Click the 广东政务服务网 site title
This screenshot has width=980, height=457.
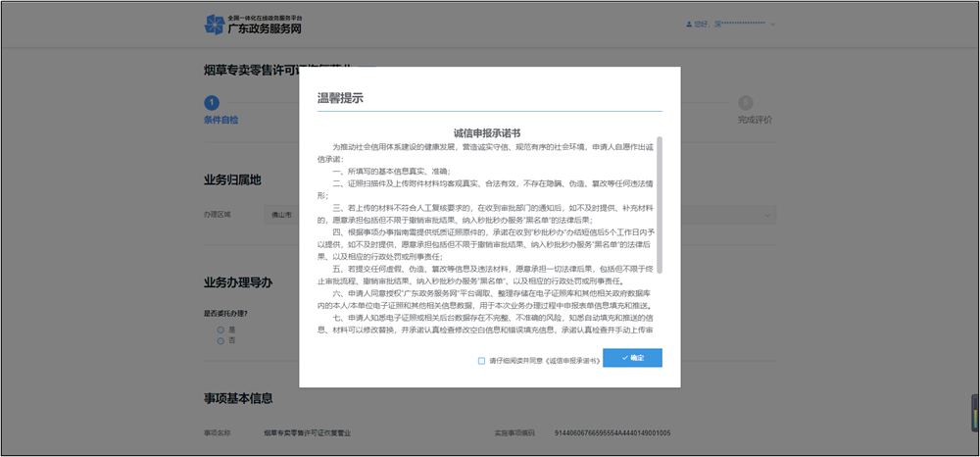[265, 28]
